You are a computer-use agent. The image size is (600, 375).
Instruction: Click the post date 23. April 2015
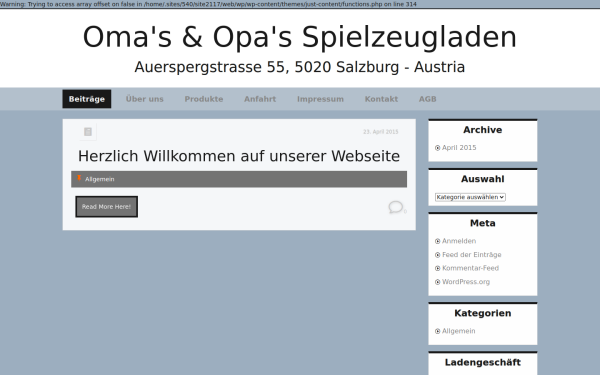tap(381, 132)
